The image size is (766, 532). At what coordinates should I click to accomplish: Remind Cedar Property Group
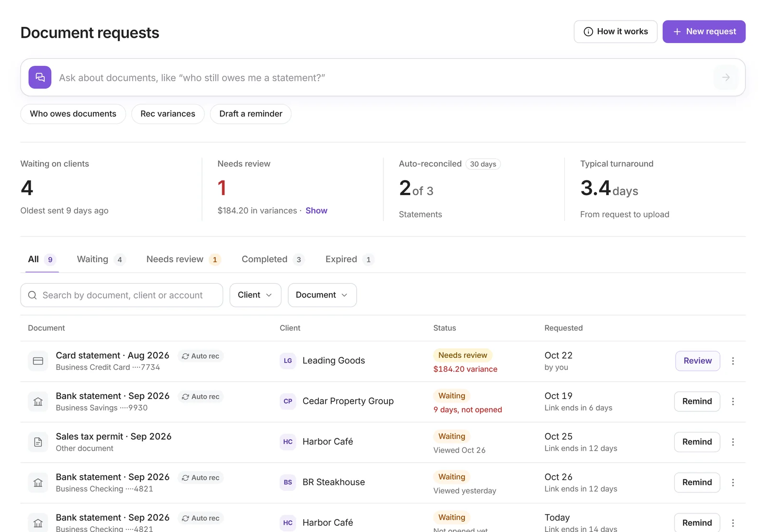click(697, 401)
